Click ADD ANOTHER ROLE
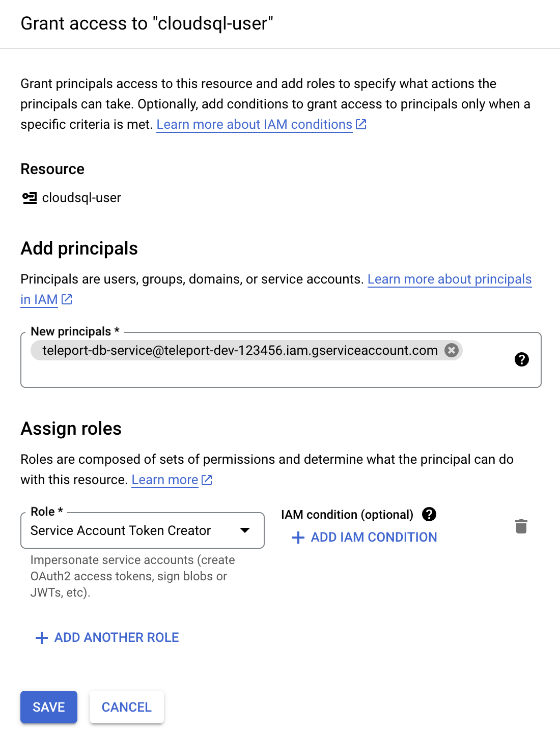 116,637
